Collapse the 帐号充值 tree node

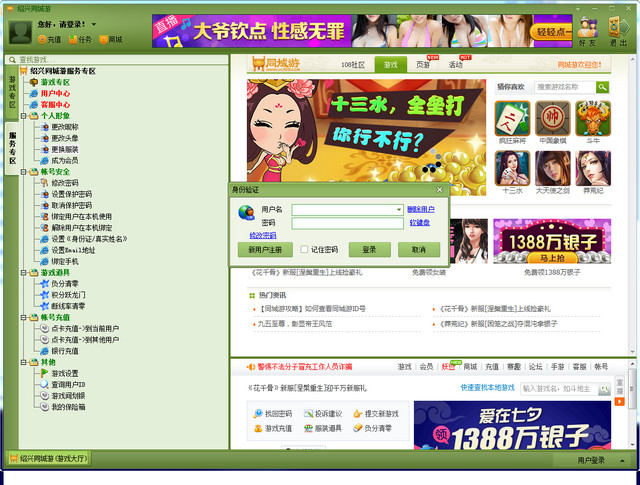click(24, 318)
